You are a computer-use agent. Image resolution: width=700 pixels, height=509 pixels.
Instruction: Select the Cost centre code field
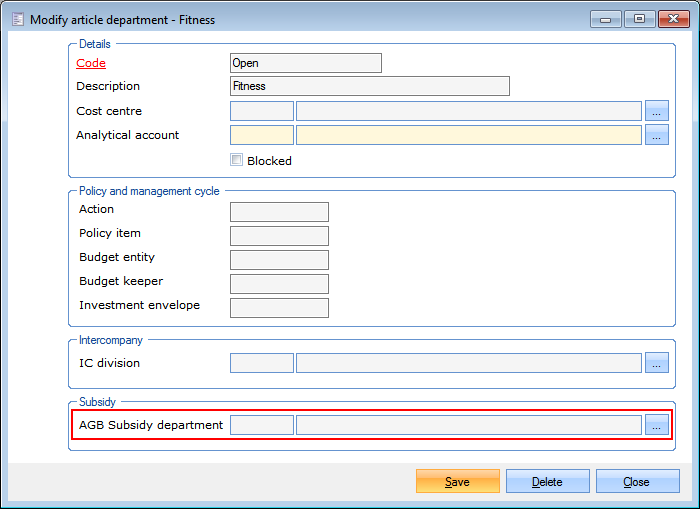point(262,111)
